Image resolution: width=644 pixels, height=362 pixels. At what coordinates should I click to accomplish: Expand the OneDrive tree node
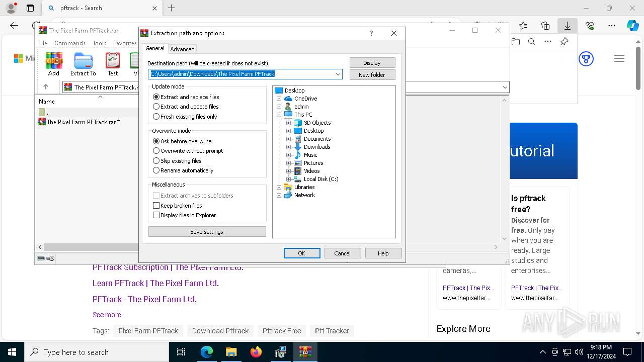[279, 99]
